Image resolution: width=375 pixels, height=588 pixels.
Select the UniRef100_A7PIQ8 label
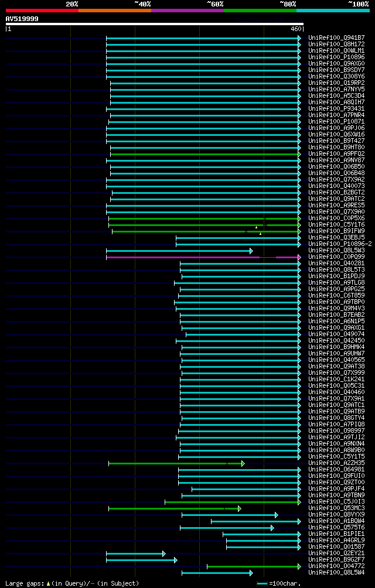(x=336, y=424)
